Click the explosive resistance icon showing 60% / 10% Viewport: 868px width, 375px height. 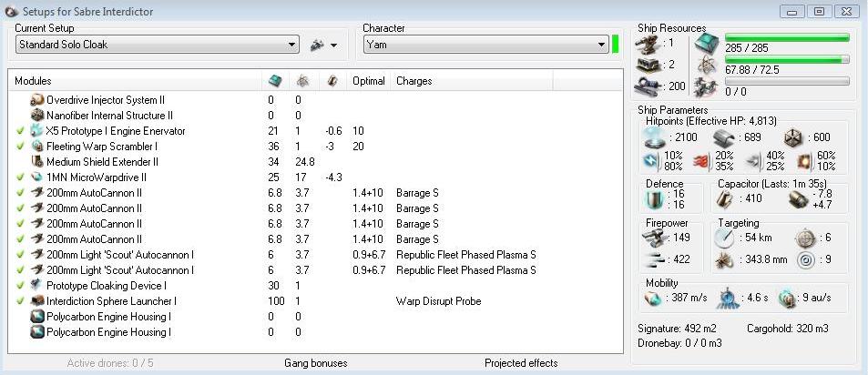click(x=804, y=161)
